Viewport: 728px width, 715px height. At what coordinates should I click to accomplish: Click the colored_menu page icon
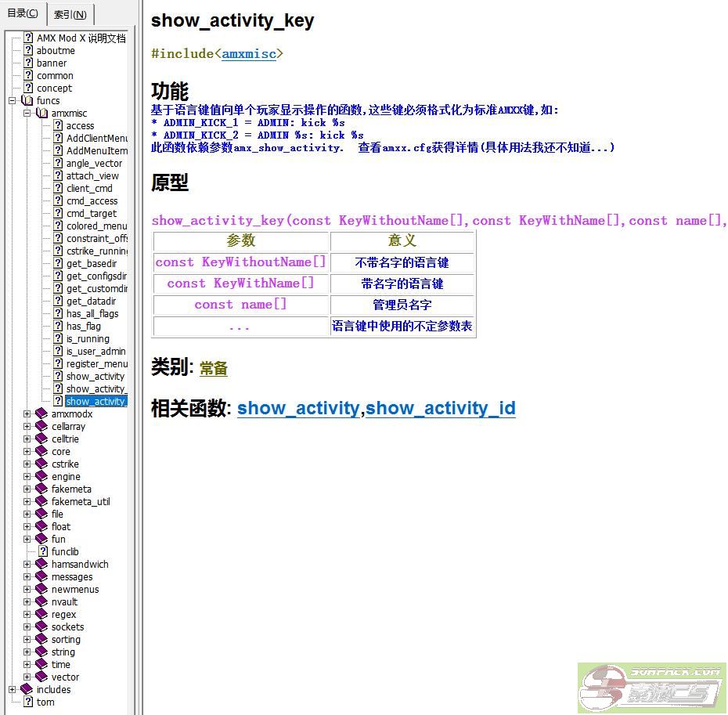57,226
